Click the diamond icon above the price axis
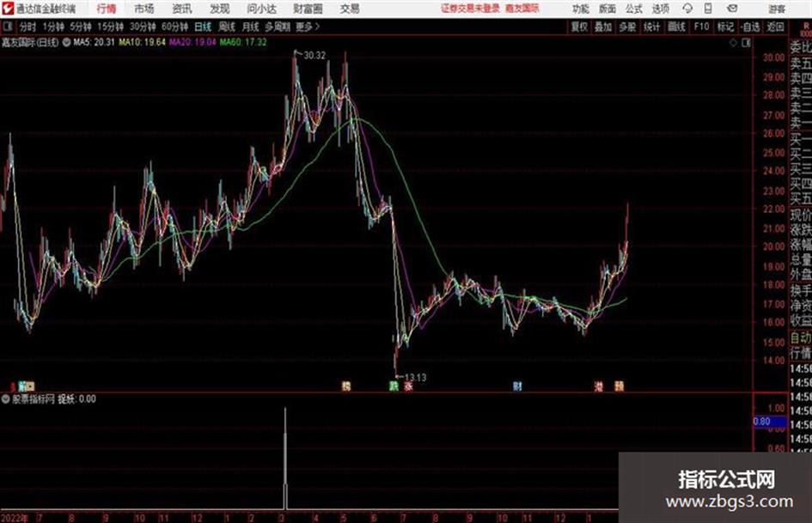This screenshot has height=523, width=812. pos(733,43)
